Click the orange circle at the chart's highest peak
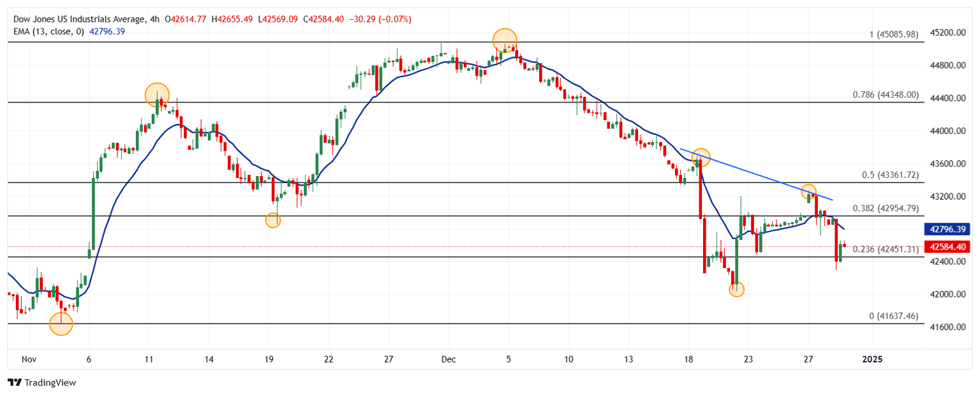This screenshot has width=980, height=395. [505, 40]
